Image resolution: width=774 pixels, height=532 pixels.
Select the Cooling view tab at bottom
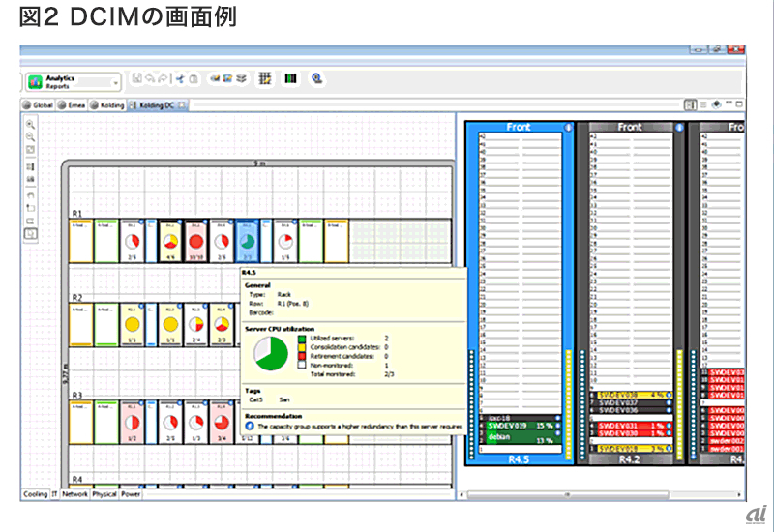(x=35, y=494)
